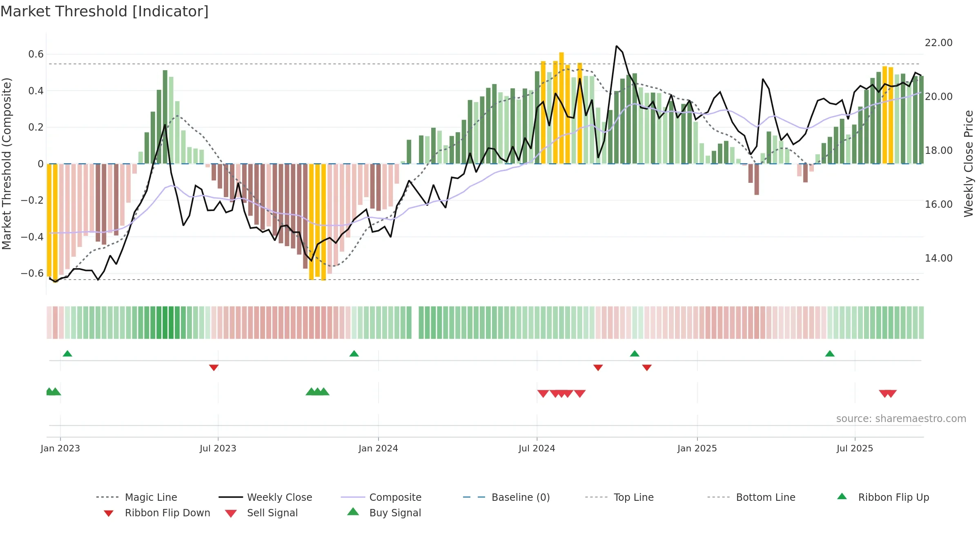The width and height of the screenshot is (980, 551).
Task: Click the 0.2 left axis tick label
Action: click(36, 127)
